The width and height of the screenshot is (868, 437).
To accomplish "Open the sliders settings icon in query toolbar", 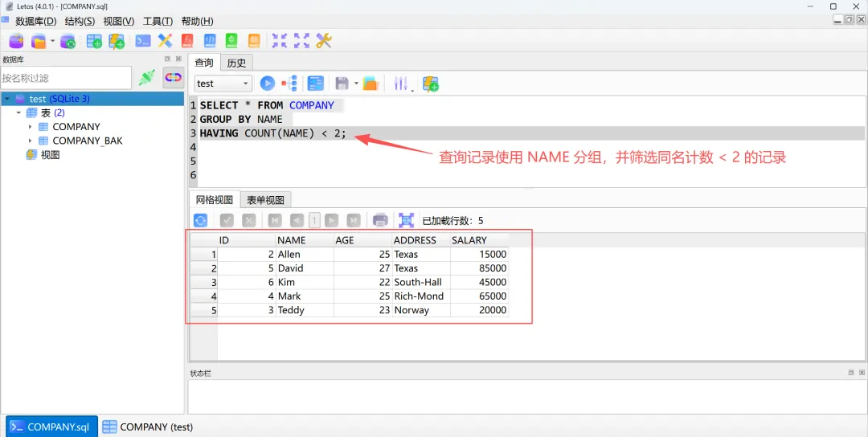I will click(x=401, y=84).
